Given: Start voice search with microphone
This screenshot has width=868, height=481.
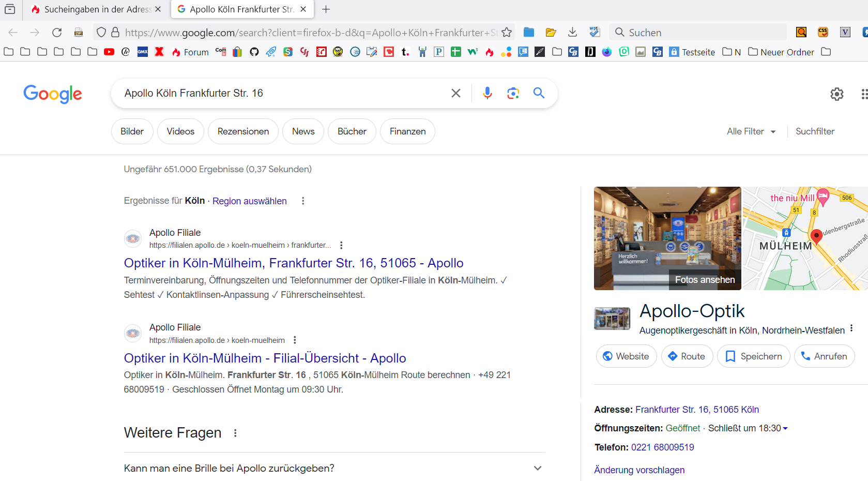Looking at the screenshot, I should pyautogui.click(x=487, y=93).
